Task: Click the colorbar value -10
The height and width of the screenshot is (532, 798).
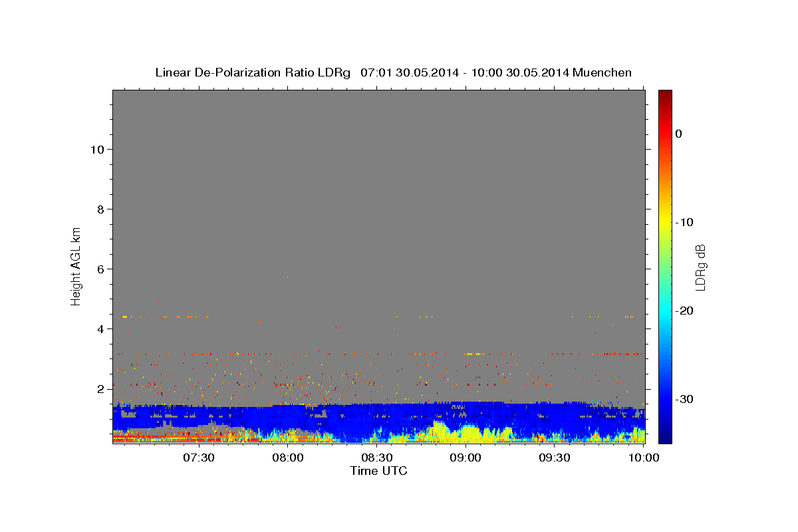Action: (684, 222)
